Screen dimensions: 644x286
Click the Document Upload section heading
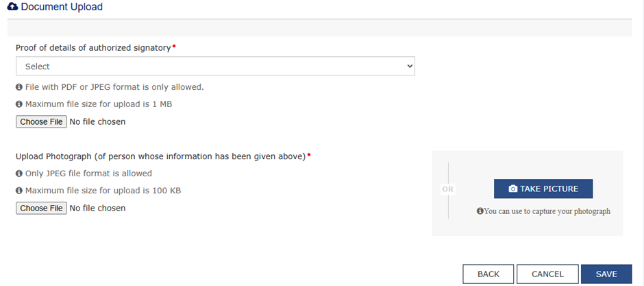62,7
